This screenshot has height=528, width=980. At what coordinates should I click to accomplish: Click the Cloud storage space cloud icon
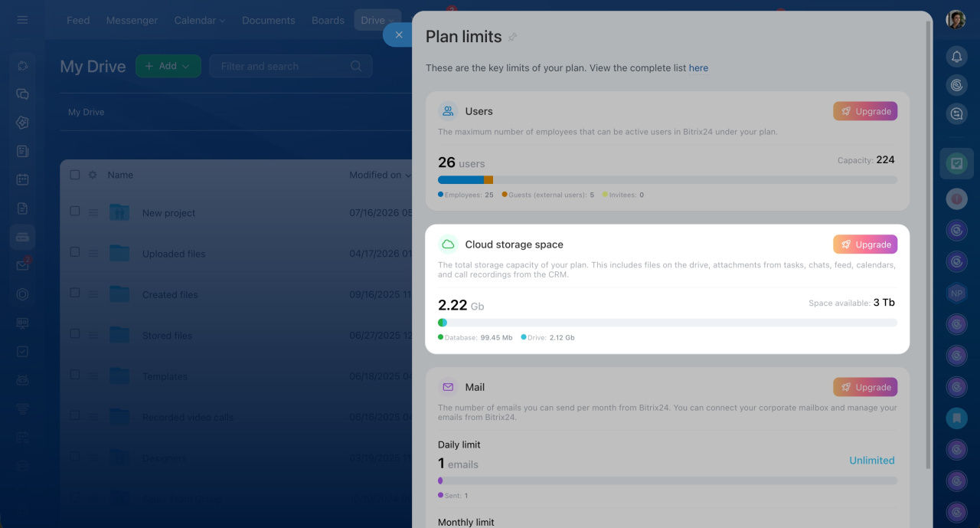[448, 244]
